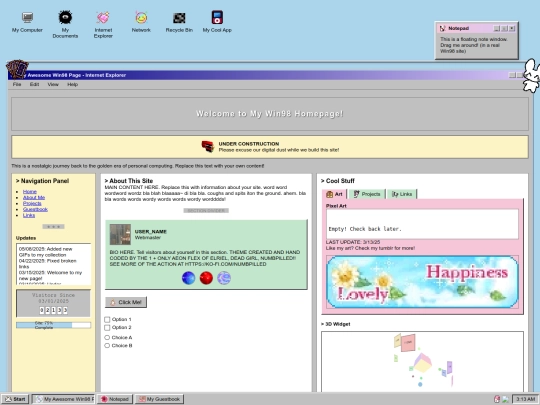540x405 pixels.
Task: Click the 'UNDER CONSTRUCTION' heading text
Action: [249, 144]
